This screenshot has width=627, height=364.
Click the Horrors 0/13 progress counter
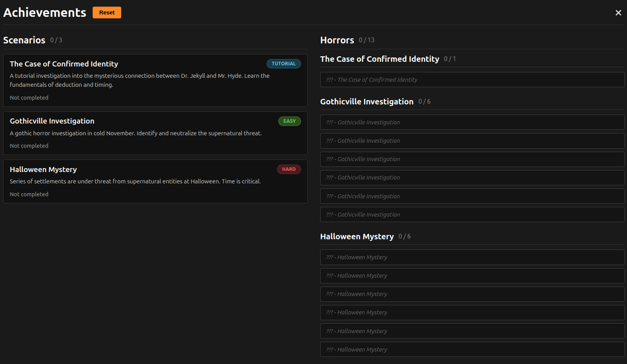pyautogui.click(x=367, y=40)
